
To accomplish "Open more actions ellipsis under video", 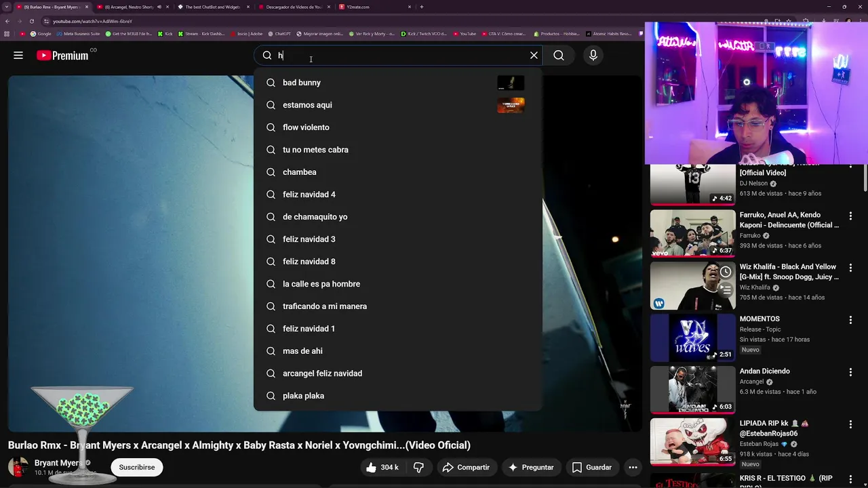I will click(x=633, y=468).
